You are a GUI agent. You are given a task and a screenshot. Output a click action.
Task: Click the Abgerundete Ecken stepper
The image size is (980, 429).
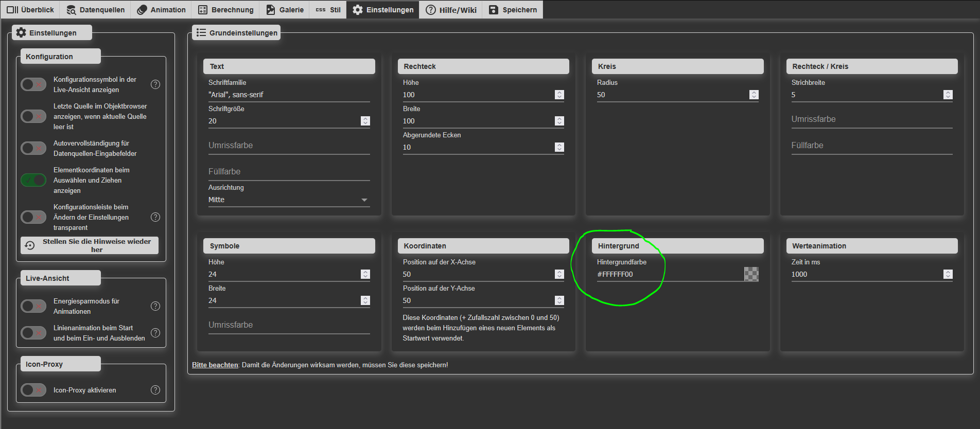pyautogui.click(x=559, y=147)
